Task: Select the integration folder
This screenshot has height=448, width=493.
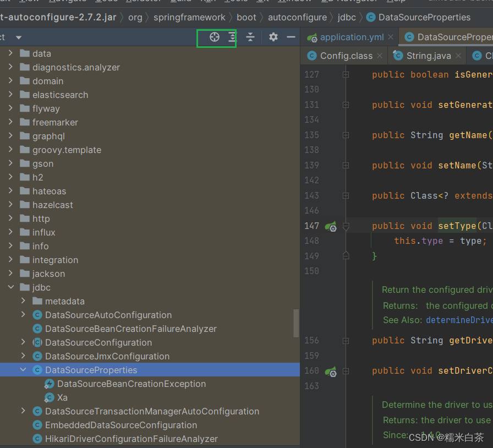Action: click(x=55, y=260)
